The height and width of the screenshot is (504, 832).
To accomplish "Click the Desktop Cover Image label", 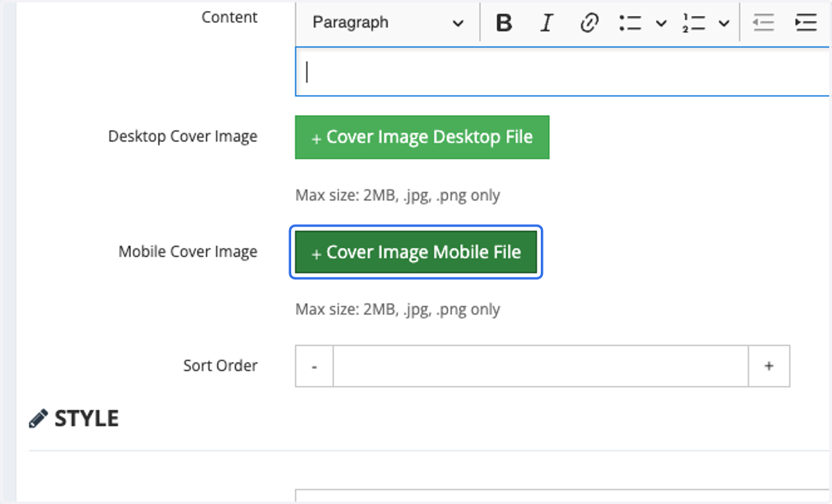I will coord(182,137).
